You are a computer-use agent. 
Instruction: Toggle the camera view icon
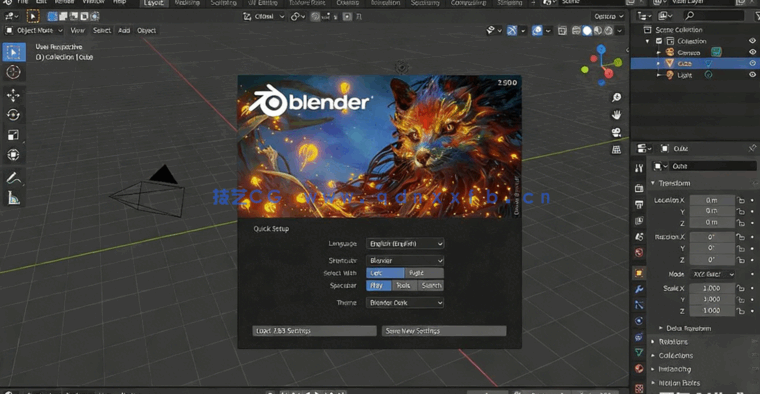click(616, 132)
